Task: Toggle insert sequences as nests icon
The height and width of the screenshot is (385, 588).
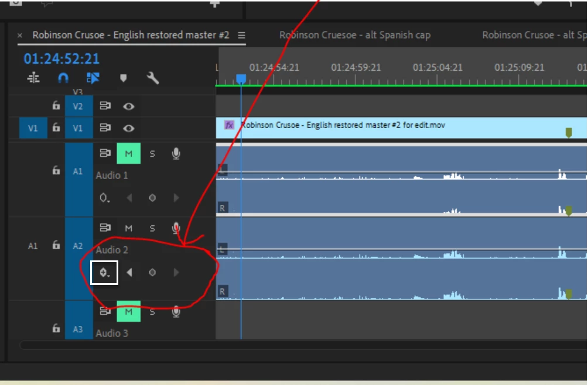Action: coord(33,78)
